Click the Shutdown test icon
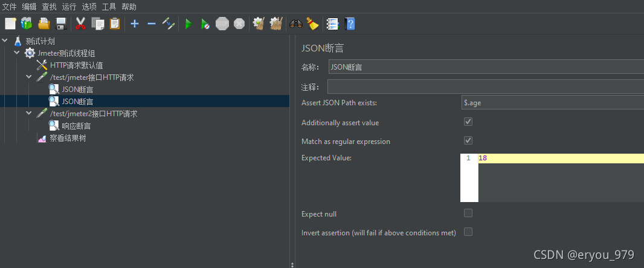This screenshot has height=268, width=644. (239, 24)
